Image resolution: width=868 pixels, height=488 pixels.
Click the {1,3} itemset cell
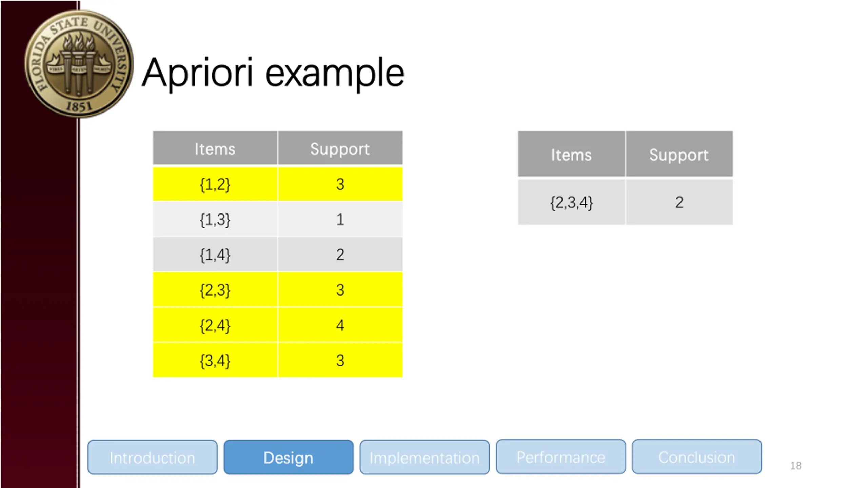[x=215, y=220]
